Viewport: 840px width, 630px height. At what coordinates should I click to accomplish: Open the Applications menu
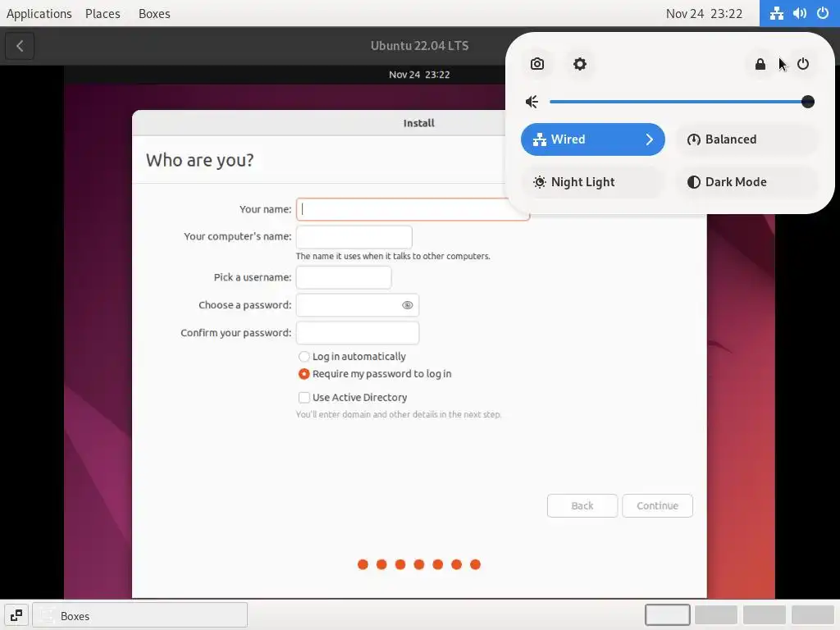[39, 13]
